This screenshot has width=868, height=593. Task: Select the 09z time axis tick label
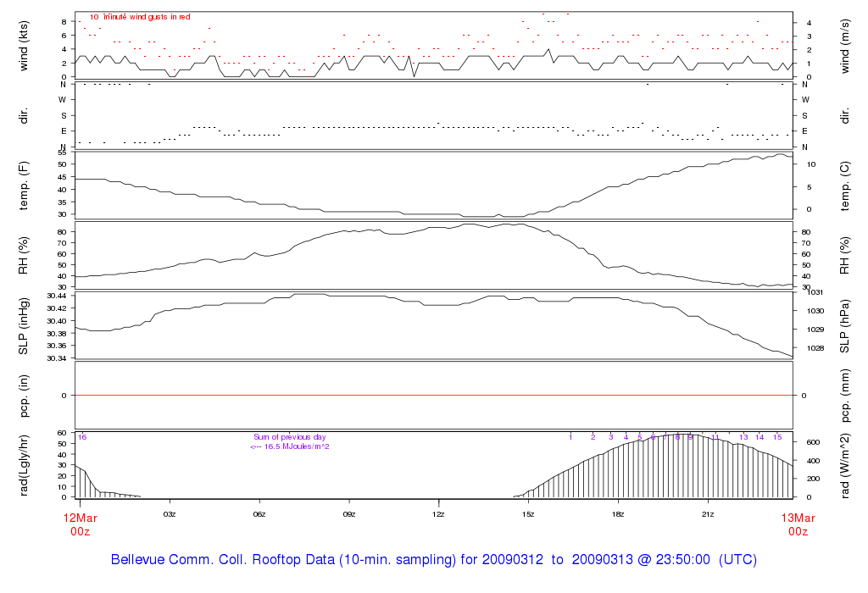348,514
